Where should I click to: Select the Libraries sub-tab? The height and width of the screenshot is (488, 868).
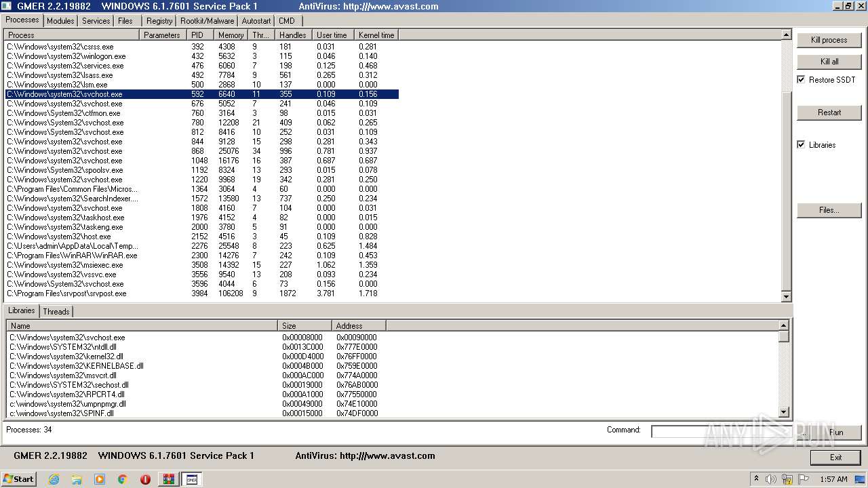pos(21,310)
